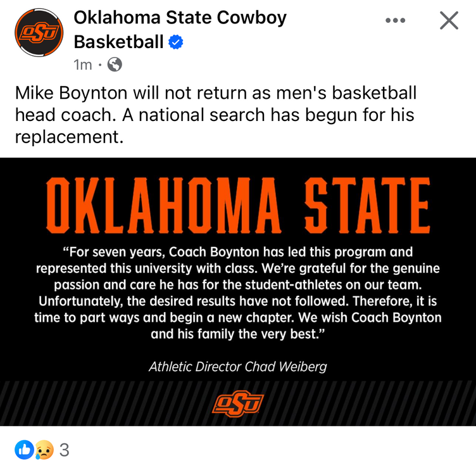Viewport: 476px width, 475px height.
Task: Click the "Athletic Director Chad Weiberg" attribution
Action: 238,367
